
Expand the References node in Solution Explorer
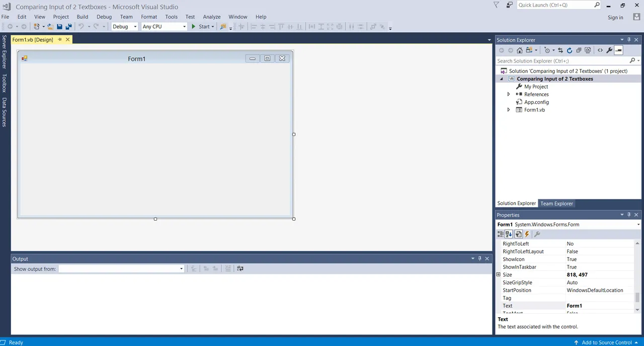point(508,94)
